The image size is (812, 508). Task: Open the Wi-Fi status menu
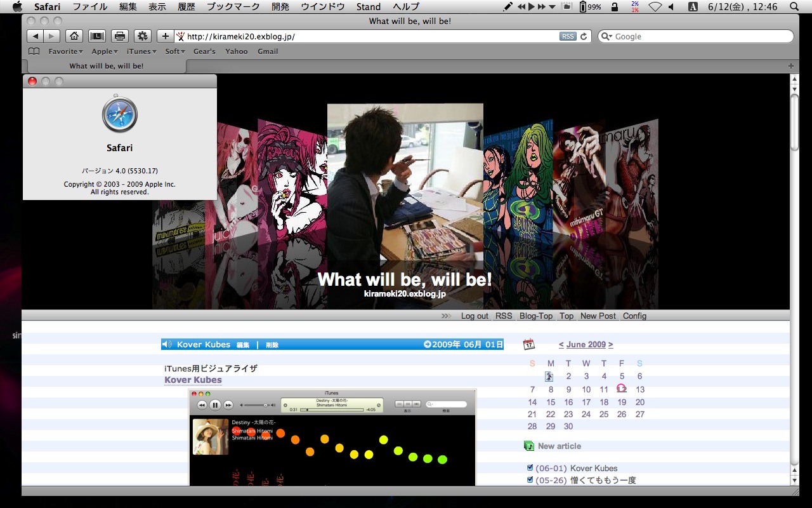tap(655, 6)
